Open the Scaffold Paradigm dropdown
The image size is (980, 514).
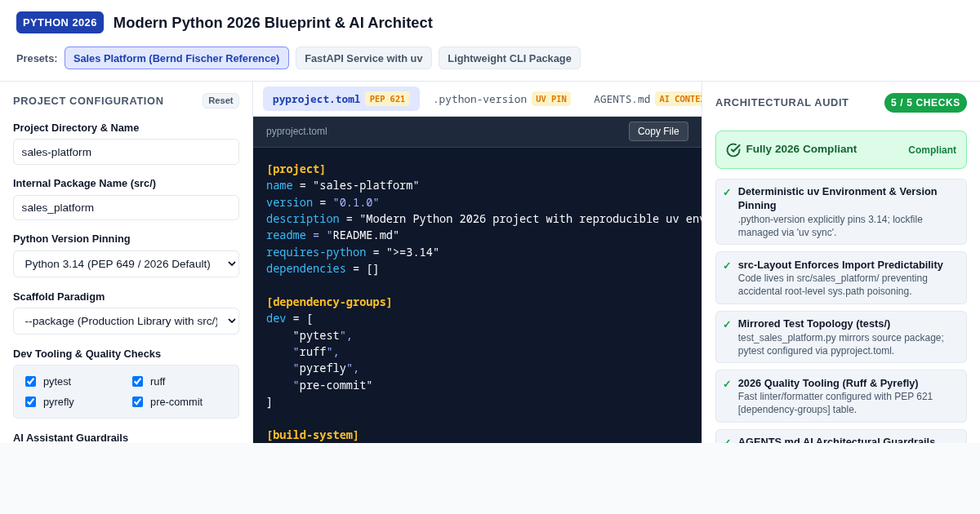point(126,321)
